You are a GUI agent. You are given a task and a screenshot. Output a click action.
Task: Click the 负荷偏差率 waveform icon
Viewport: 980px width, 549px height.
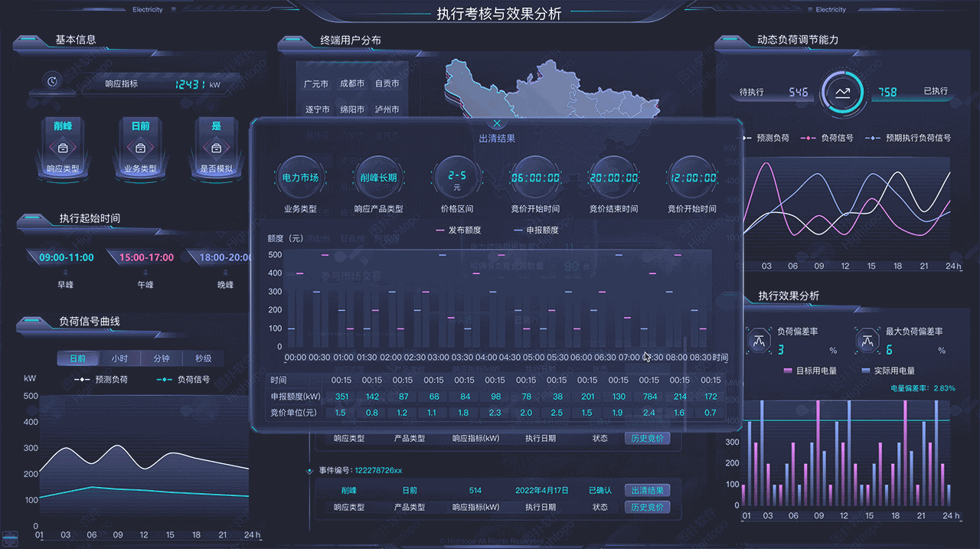click(x=759, y=340)
